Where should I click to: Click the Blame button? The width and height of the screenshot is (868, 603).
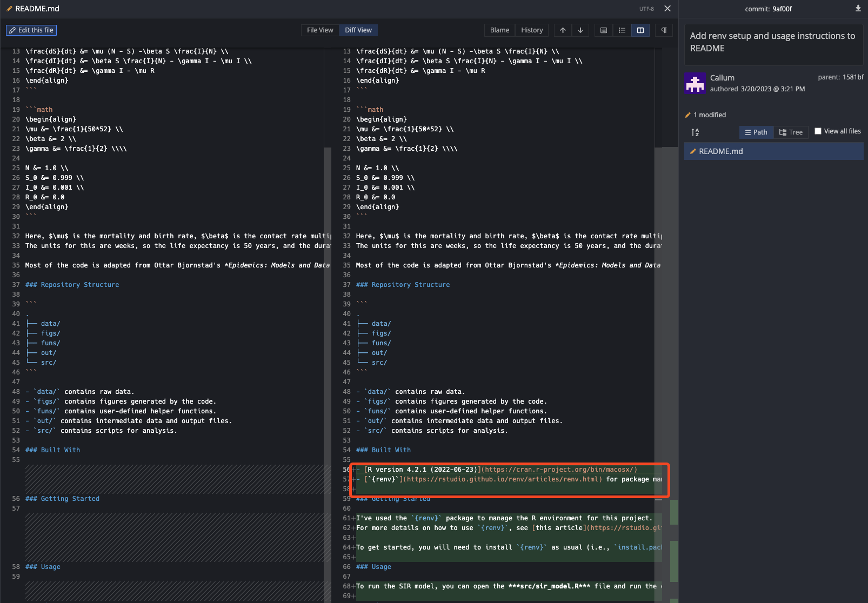point(499,30)
